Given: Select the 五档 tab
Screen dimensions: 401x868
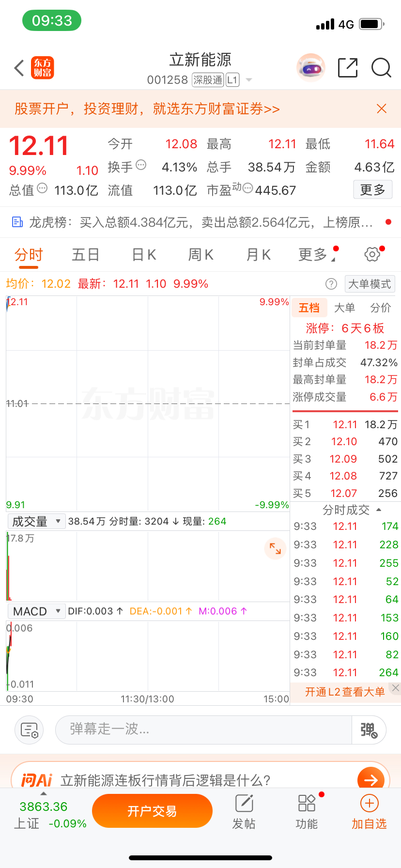Looking at the screenshot, I should pyautogui.click(x=309, y=308).
